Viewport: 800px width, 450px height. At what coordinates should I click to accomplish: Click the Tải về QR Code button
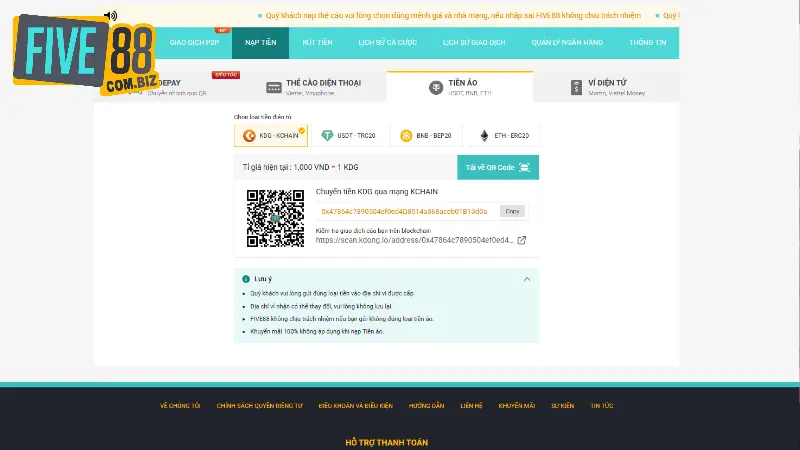pos(498,167)
